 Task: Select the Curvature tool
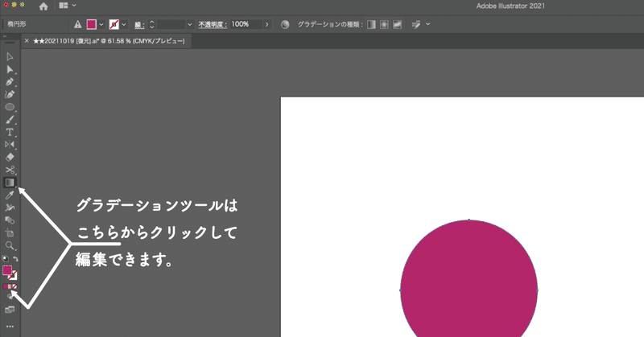click(10, 94)
